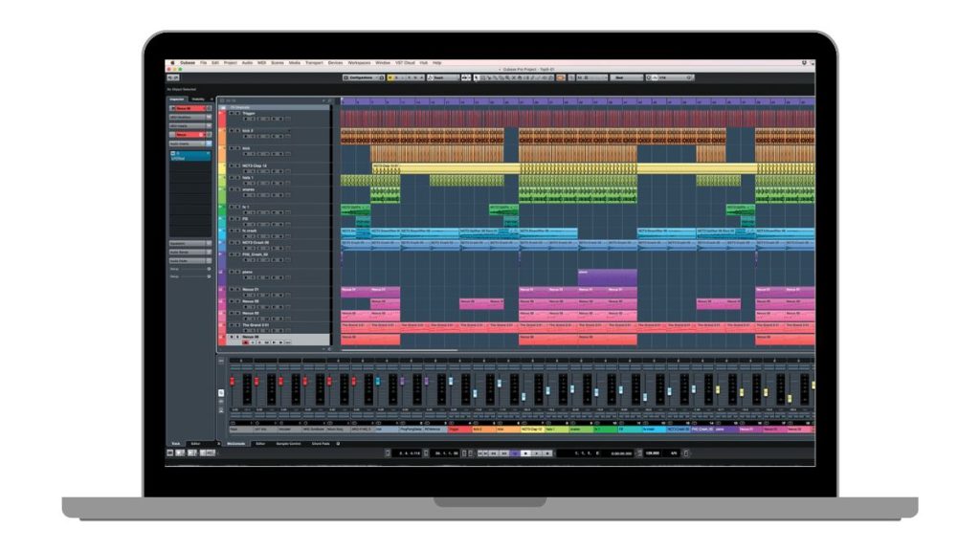Click the upper Inspector delay slider knob

click(x=209, y=269)
